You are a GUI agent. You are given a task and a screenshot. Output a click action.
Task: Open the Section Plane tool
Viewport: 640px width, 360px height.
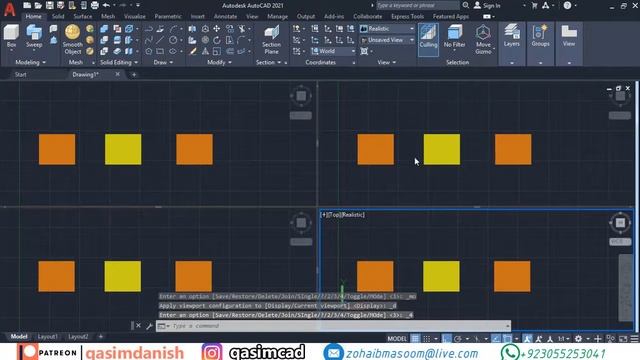tap(271, 39)
